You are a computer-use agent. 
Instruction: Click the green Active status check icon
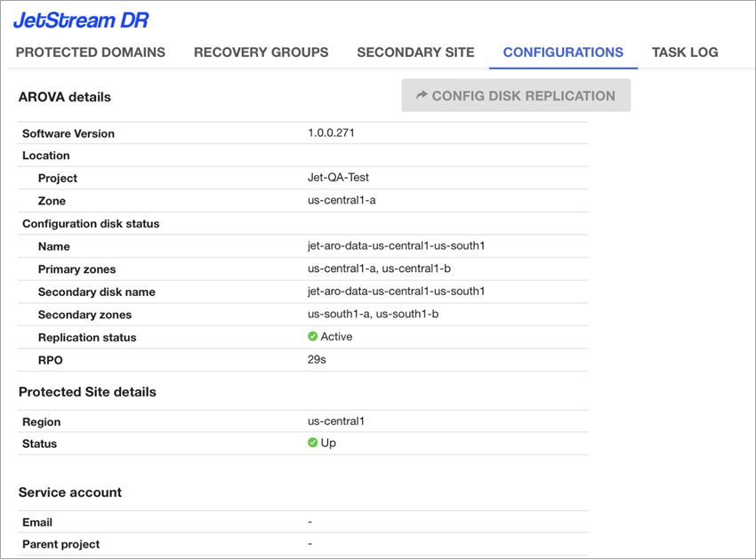tap(313, 337)
